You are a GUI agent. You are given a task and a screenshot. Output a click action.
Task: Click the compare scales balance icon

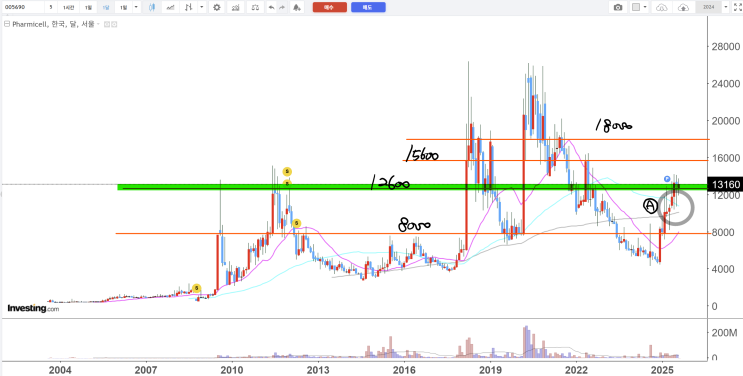pyautogui.click(x=255, y=7)
